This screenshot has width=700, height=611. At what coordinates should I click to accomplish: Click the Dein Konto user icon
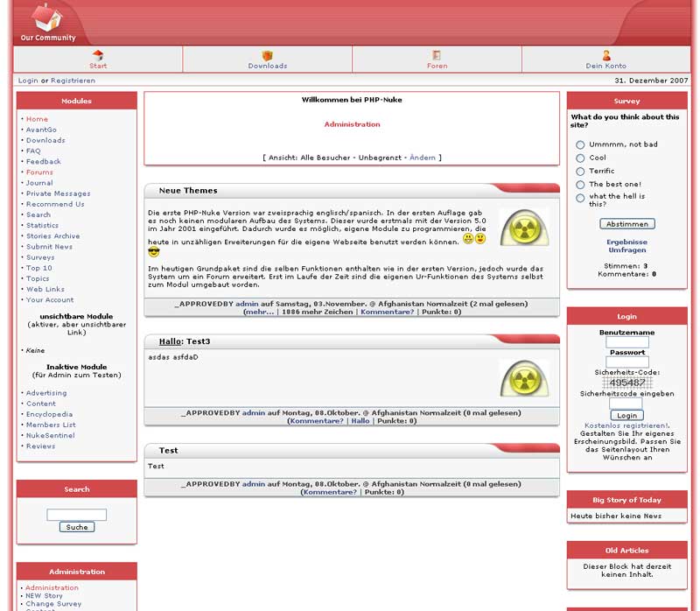pos(606,55)
